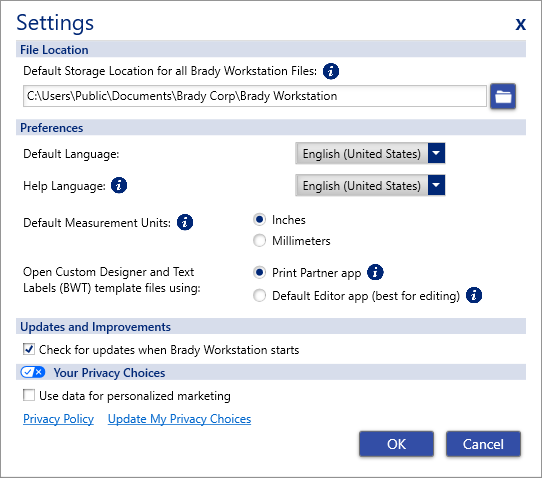Open Update My Privacy Choices link
The width and height of the screenshot is (542, 478).
point(179,419)
